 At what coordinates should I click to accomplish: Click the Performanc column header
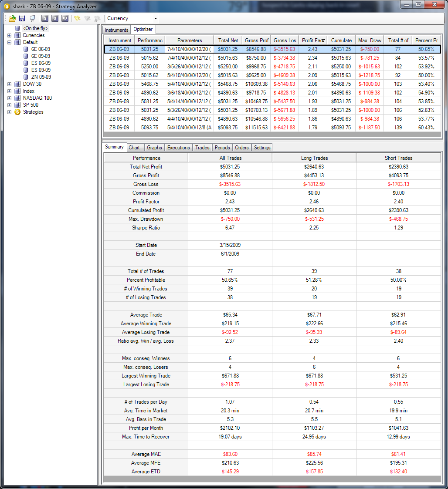click(150, 40)
